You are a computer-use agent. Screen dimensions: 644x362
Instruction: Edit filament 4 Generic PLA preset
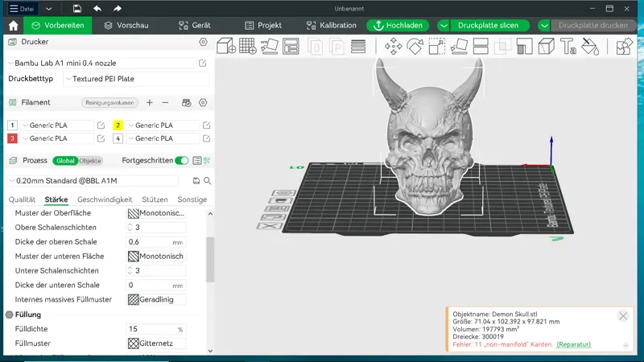coord(207,138)
